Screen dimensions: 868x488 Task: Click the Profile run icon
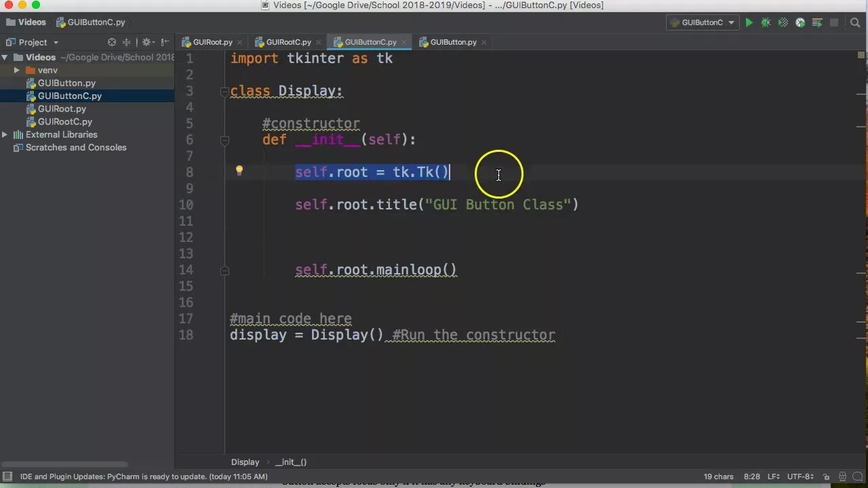[x=800, y=22]
